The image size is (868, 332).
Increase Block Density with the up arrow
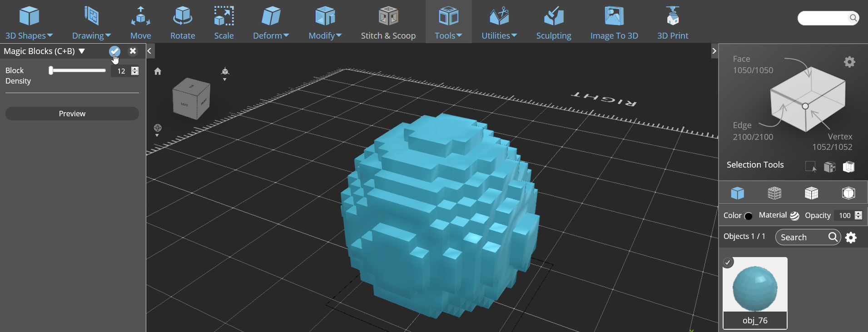point(134,69)
